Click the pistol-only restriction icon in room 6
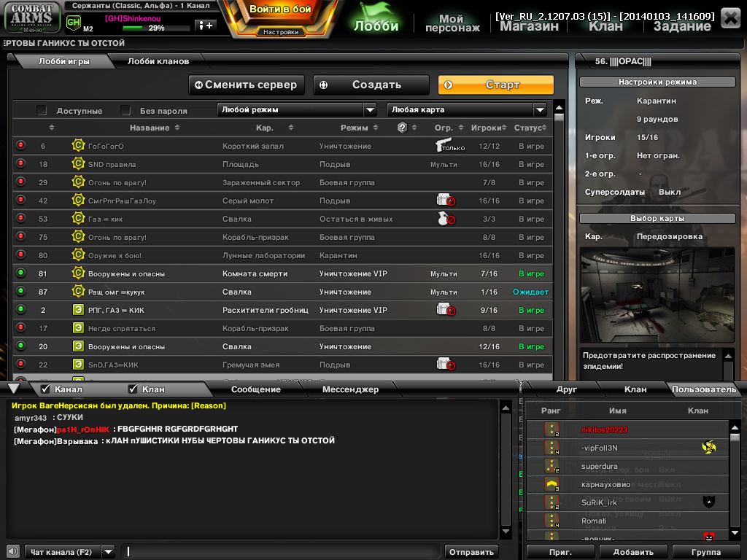747x560 pixels. pyautogui.click(x=449, y=145)
